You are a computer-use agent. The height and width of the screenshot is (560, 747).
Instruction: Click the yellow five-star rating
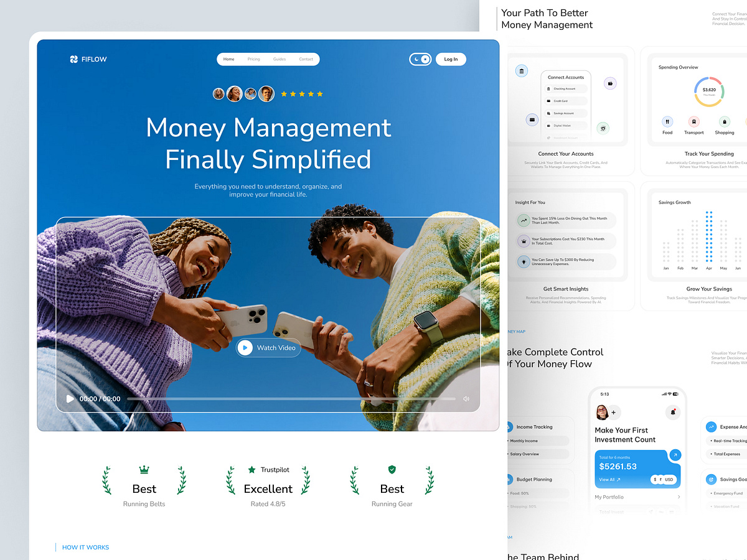[x=302, y=94]
